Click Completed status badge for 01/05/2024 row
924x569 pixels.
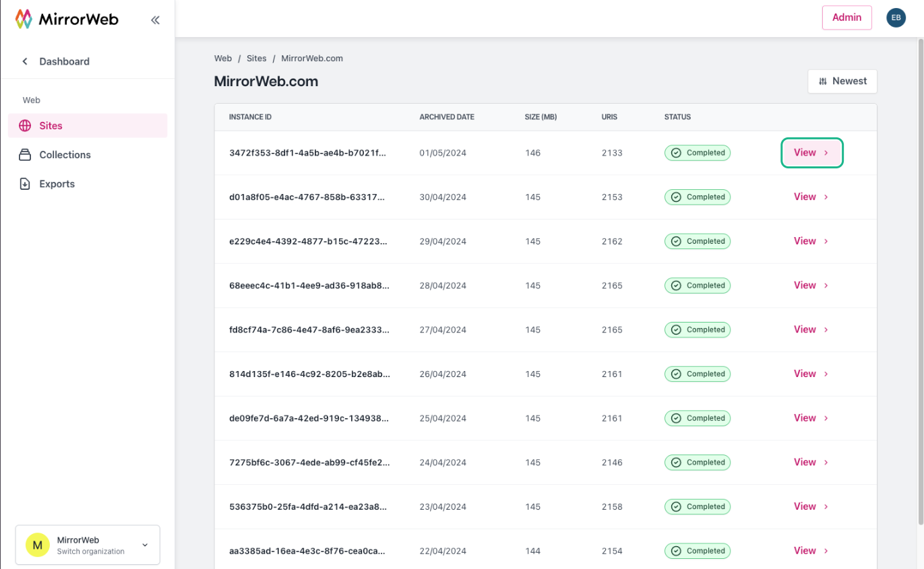tap(698, 153)
